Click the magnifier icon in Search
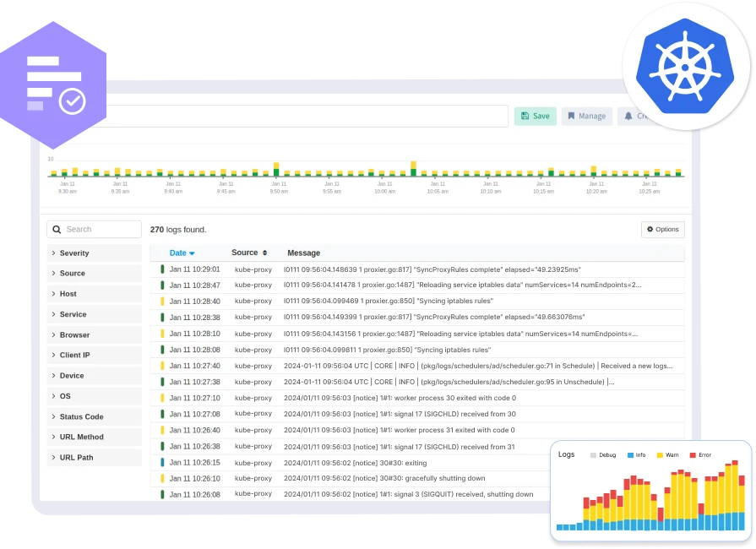756x549 pixels. (x=57, y=230)
